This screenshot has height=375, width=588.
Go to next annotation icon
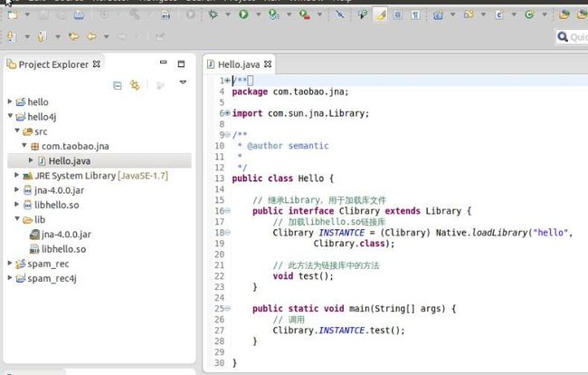coord(12,36)
